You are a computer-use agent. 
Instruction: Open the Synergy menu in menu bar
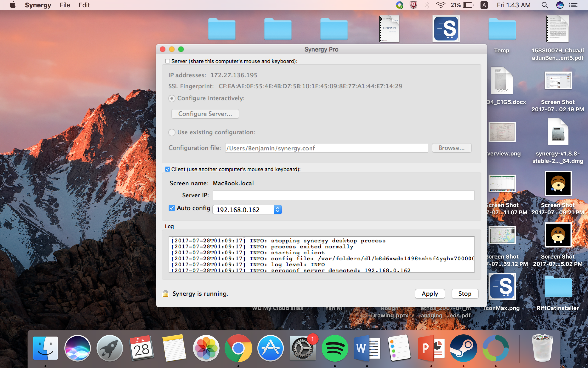pyautogui.click(x=38, y=5)
